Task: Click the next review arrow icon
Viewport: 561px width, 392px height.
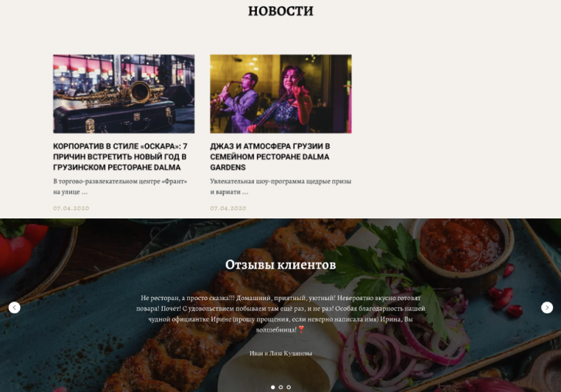Action: [x=547, y=307]
